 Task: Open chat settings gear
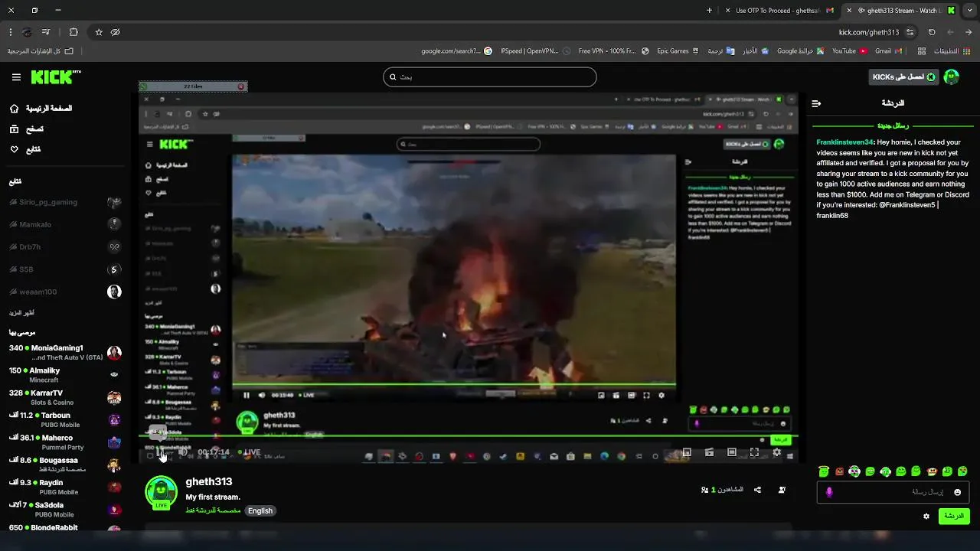click(x=926, y=517)
